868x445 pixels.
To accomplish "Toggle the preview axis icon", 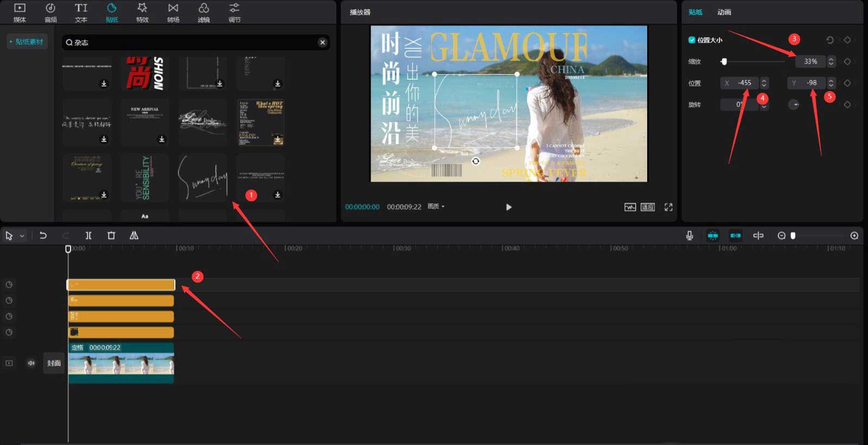I will tap(758, 235).
